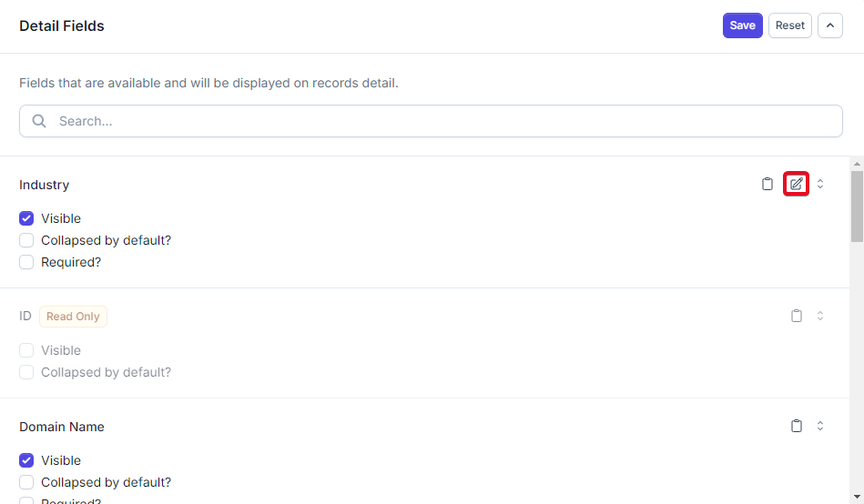Click the magnifier icon in search box
The image size is (864, 504).
39,121
